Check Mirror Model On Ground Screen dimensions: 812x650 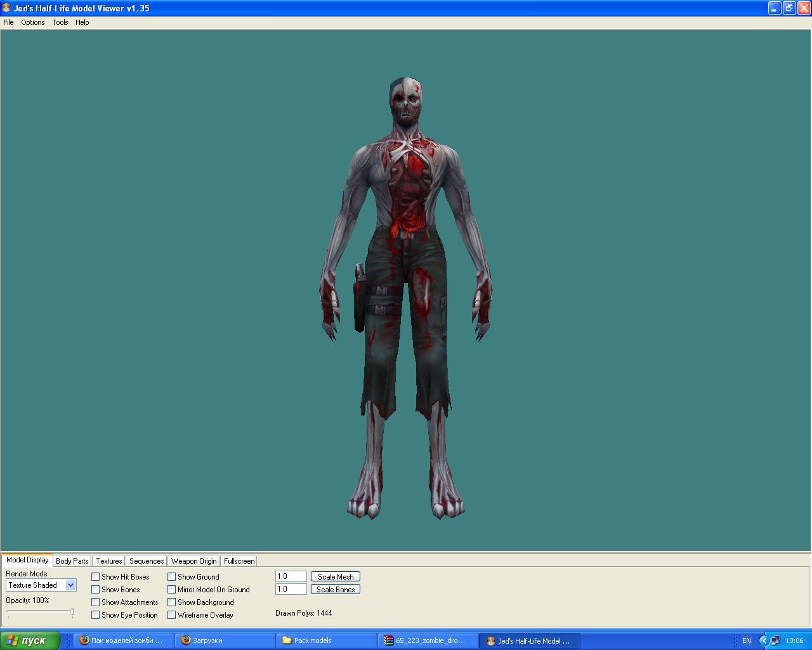[172, 590]
